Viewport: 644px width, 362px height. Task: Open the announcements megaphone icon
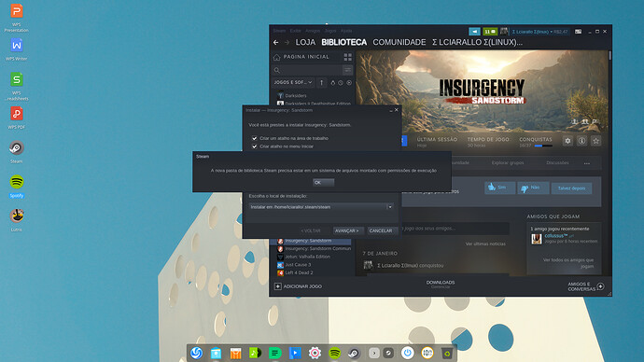(474, 32)
